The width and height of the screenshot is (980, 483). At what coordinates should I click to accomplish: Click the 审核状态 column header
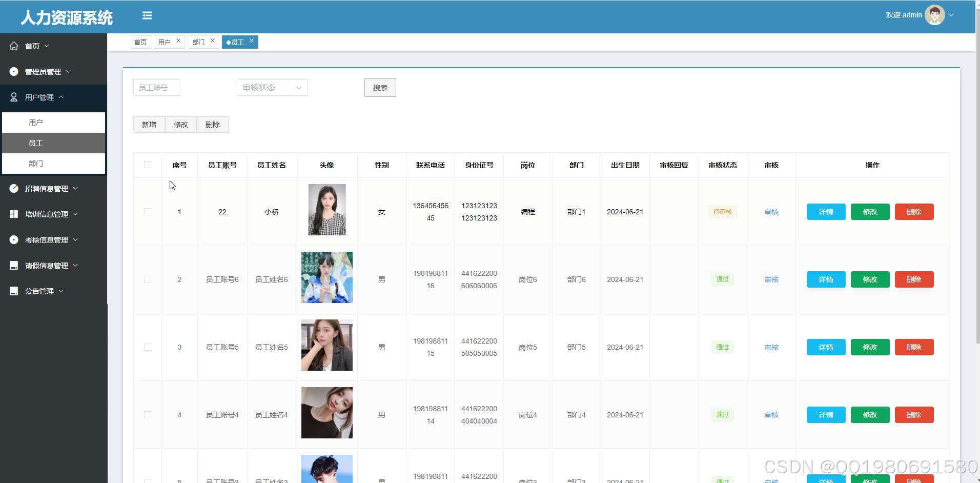pos(723,165)
